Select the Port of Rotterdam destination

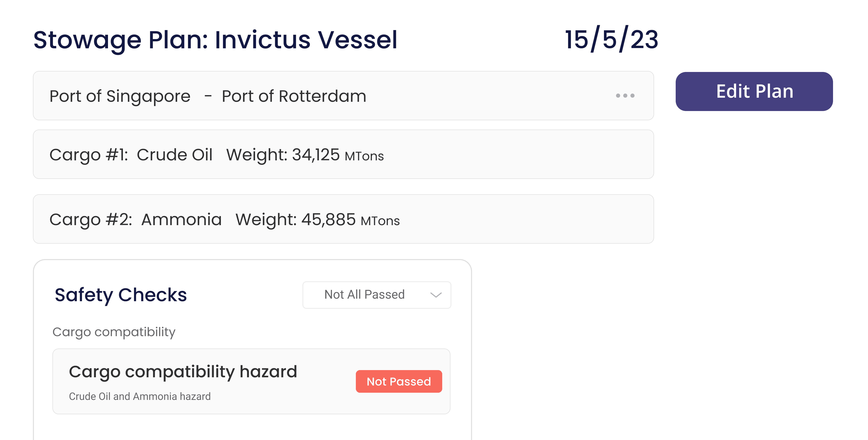click(294, 96)
